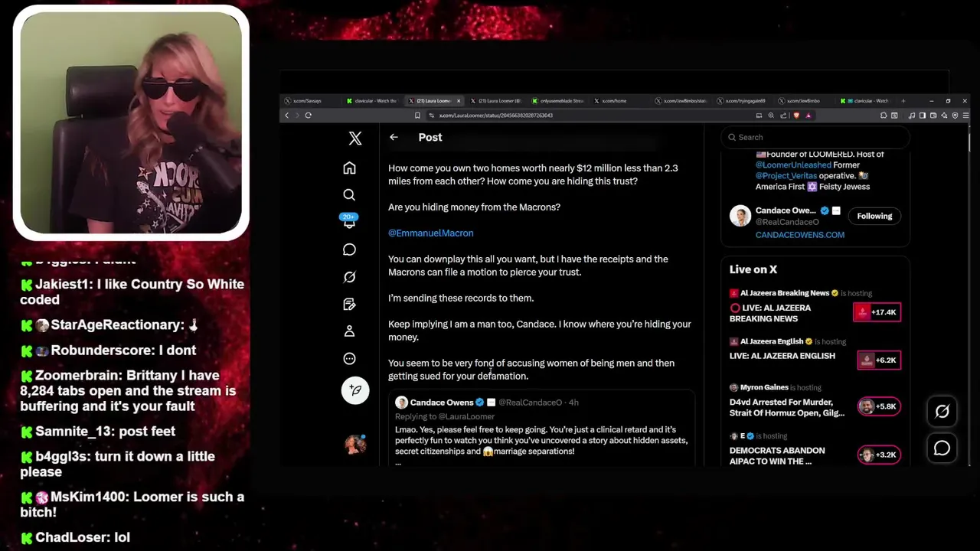Open @EmmanuelMacron mention link

430,233
